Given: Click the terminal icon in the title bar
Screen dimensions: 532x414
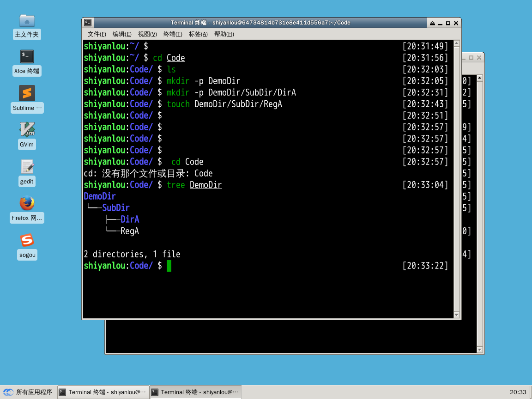Looking at the screenshot, I should click(x=88, y=22).
